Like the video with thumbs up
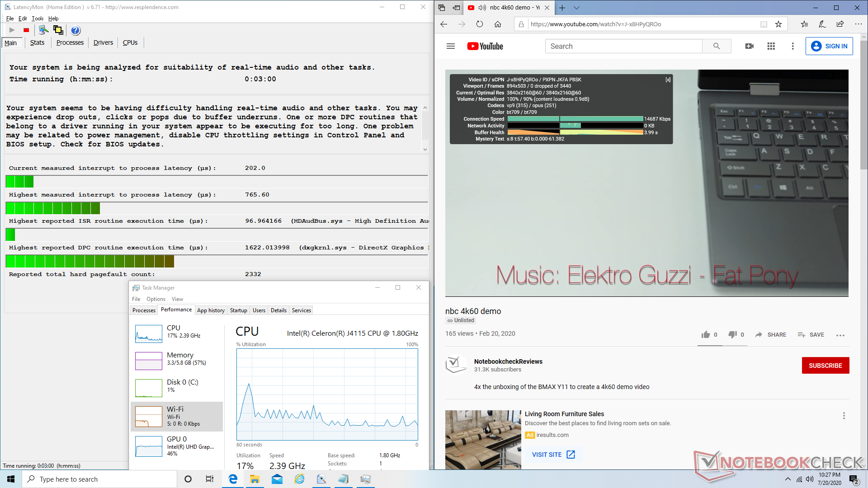 (x=705, y=334)
